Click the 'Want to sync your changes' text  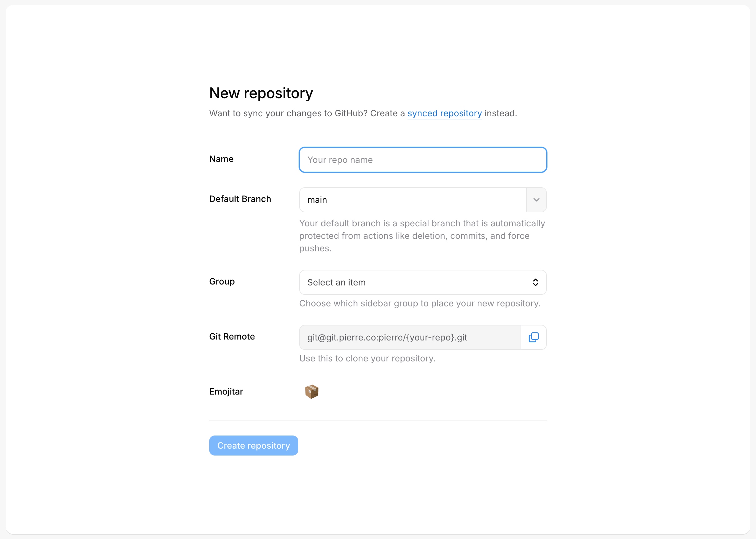click(x=307, y=113)
